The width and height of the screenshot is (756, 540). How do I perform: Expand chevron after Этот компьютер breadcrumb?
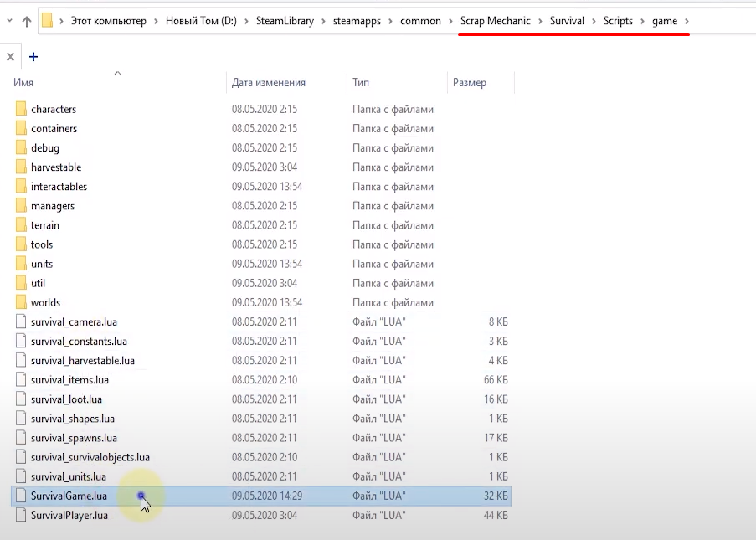157,21
